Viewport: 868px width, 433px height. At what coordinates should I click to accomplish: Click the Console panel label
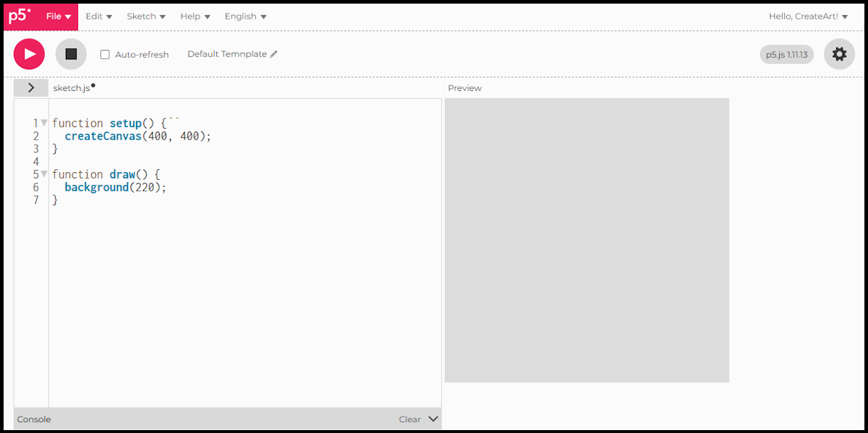pos(34,419)
